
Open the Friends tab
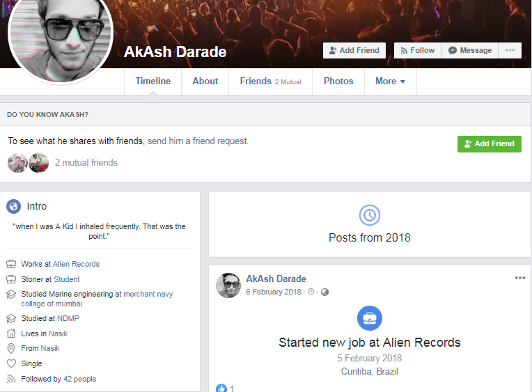270,81
